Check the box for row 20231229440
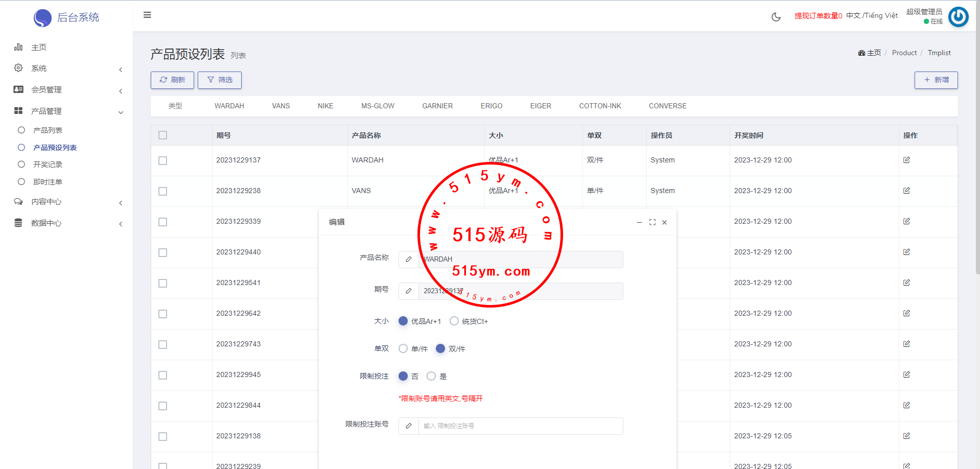 (x=162, y=252)
